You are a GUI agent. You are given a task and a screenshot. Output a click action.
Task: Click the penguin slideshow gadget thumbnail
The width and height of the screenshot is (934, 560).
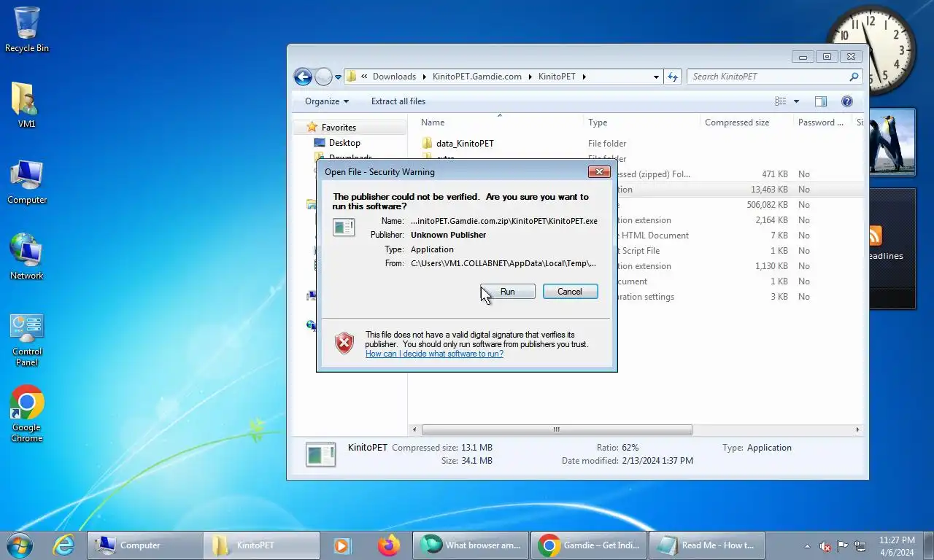(892, 142)
